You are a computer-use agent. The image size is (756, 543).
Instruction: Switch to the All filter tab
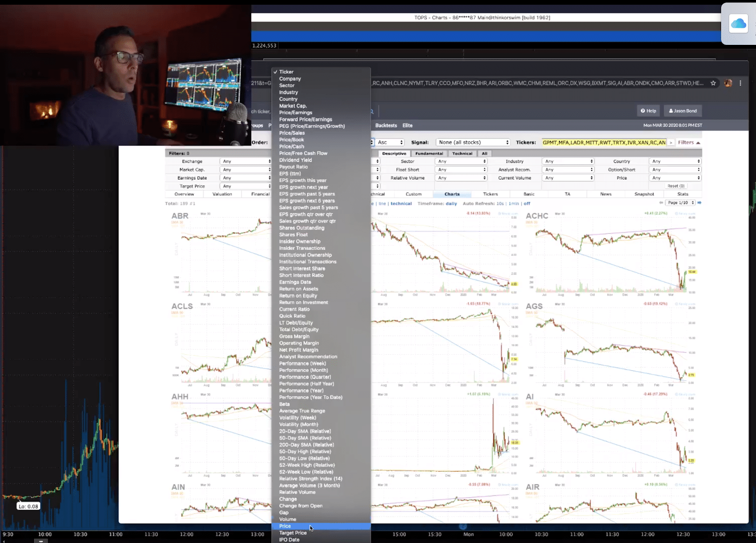(484, 153)
